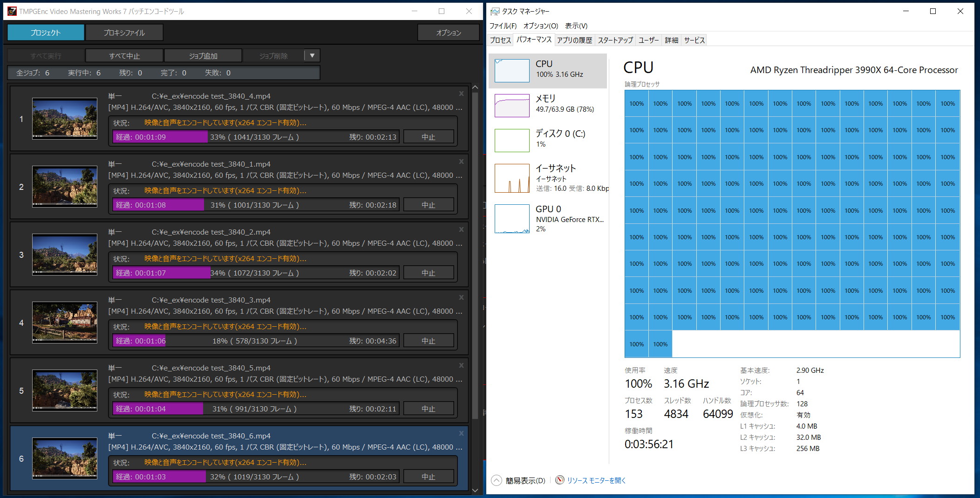Switch to the ユーザー tab
The height and width of the screenshot is (498, 980).
coord(649,40)
